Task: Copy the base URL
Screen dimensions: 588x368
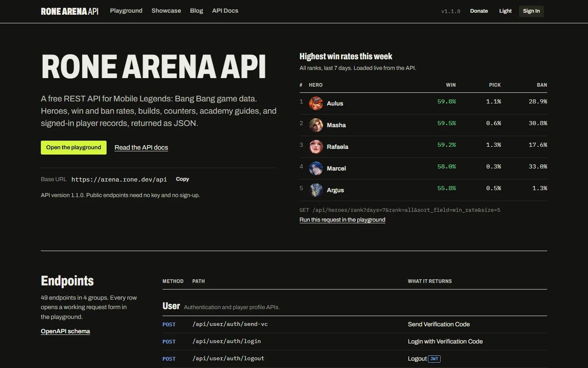Action: click(x=183, y=179)
